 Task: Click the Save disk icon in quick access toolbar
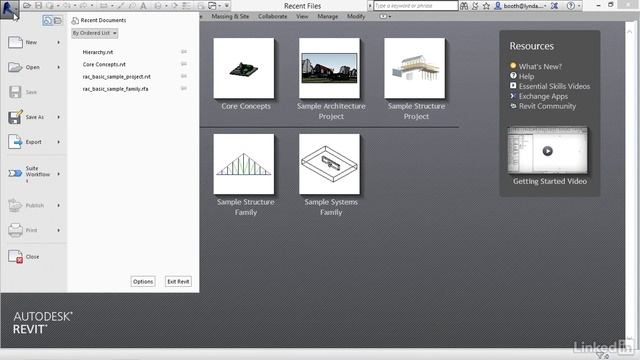(38, 6)
